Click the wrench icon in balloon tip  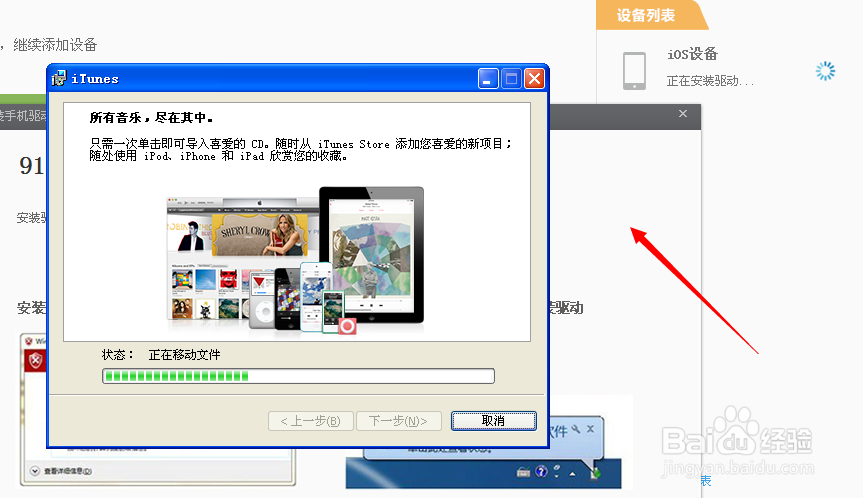(576, 429)
